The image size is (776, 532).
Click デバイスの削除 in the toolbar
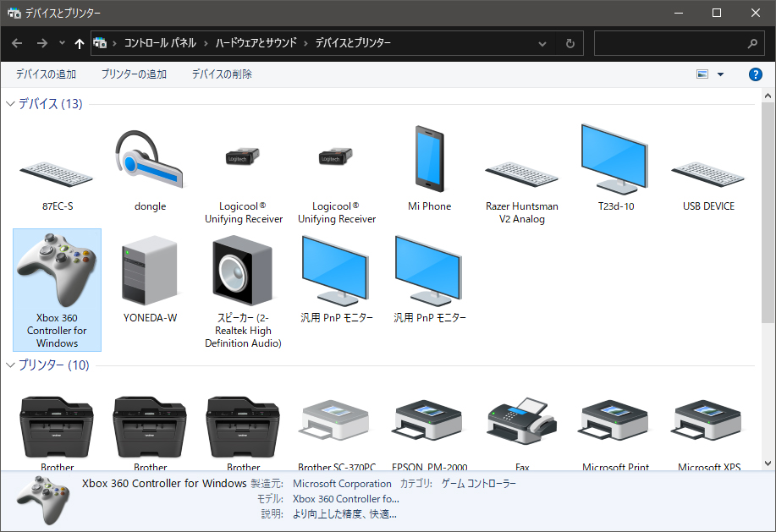coord(222,74)
